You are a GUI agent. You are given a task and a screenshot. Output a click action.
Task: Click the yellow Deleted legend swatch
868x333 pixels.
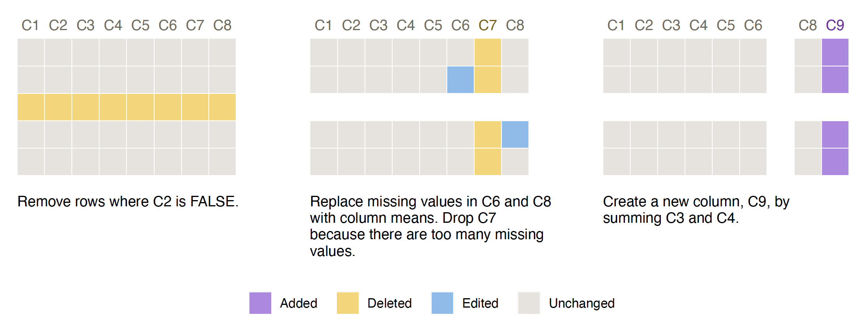347,303
